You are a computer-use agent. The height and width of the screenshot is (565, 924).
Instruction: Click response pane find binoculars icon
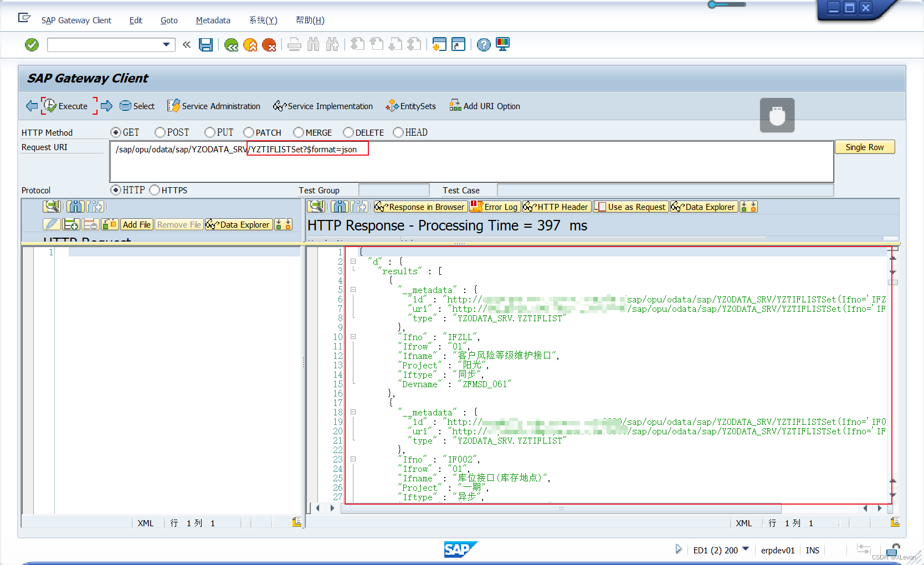(x=340, y=207)
